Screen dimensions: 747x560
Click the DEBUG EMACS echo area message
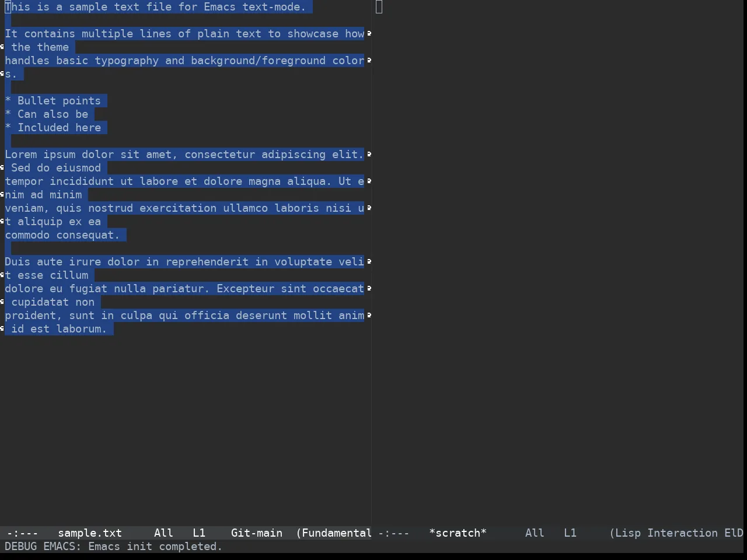(x=113, y=547)
